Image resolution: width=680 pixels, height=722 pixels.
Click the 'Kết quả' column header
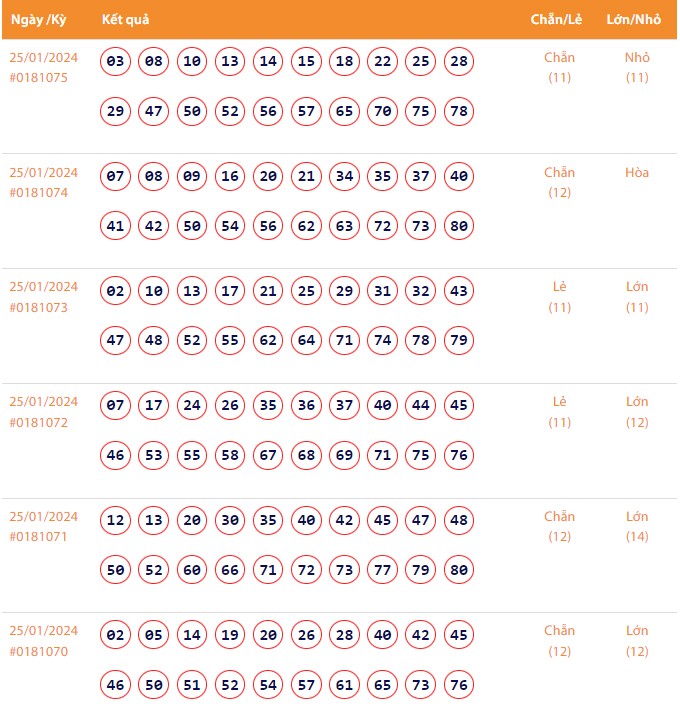(125, 20)
